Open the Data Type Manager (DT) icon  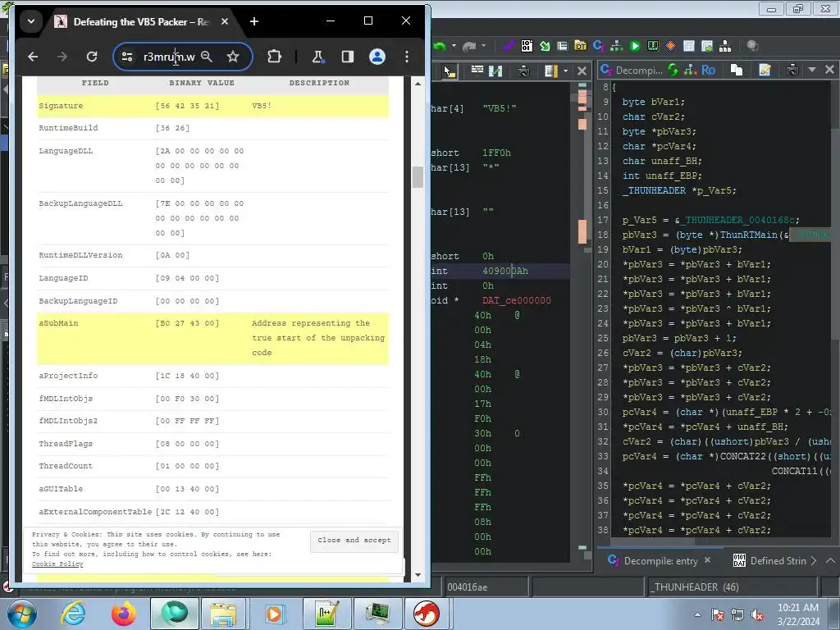(x=580, y=46)
